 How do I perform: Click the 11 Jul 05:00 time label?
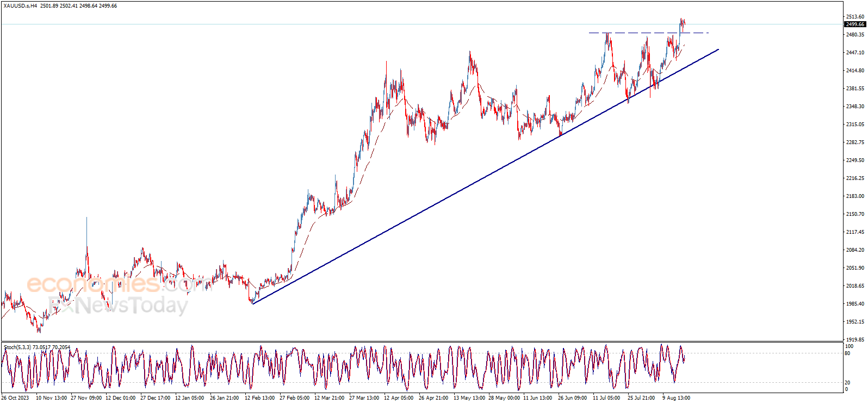(606, 398)
